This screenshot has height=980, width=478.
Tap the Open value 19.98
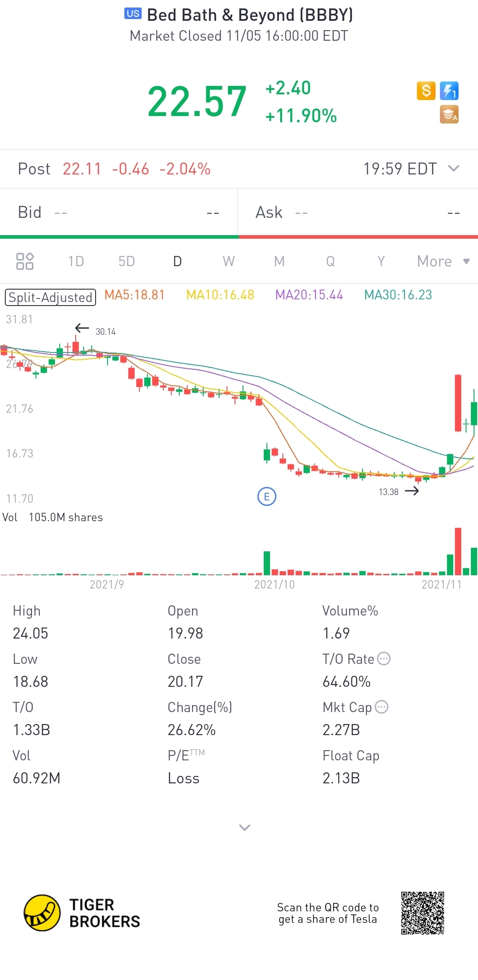(x=185, y=633)
